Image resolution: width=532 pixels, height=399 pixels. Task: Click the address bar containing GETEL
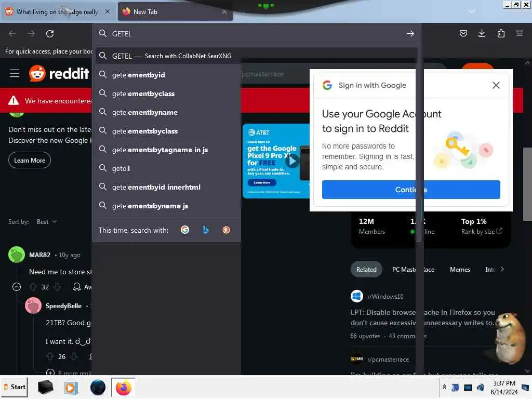[x=256, y=34]
